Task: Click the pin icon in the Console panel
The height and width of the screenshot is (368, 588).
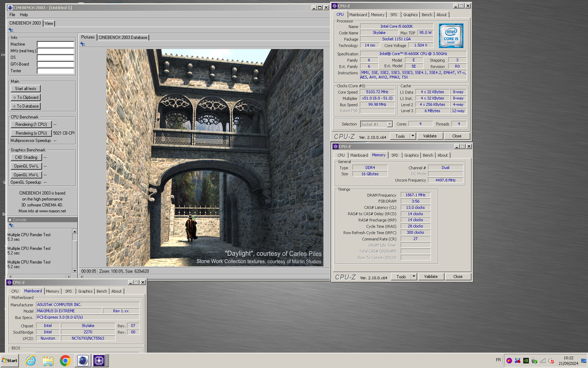Action: [11, 225]
